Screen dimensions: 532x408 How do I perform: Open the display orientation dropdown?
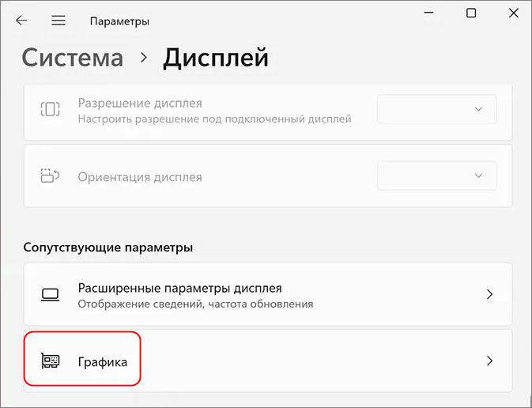coord(437,176)
